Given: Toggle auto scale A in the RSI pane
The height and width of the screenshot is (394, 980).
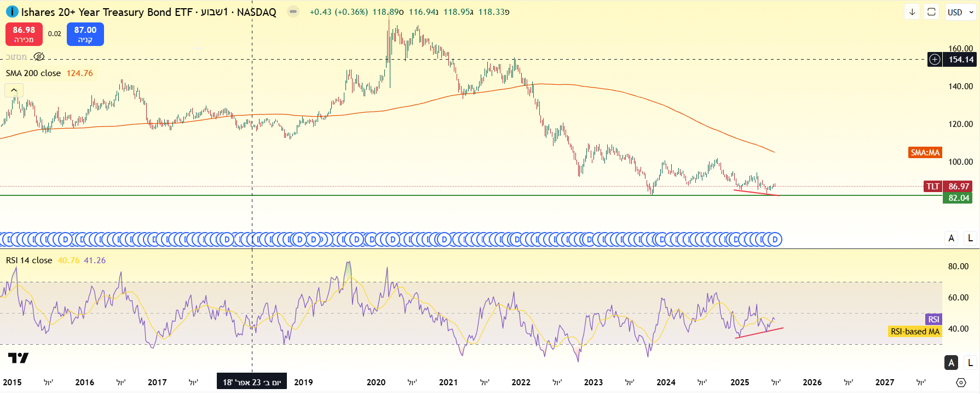Looking at the screenshot, I should 951,362.
